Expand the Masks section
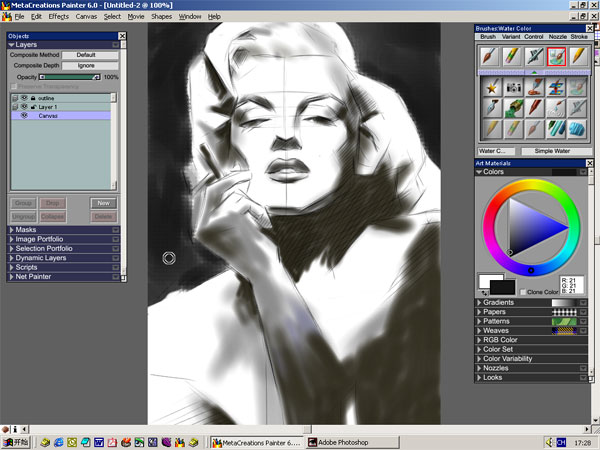Image resolution: width=600 pixels, height=450 pixels. coord(11,230)
